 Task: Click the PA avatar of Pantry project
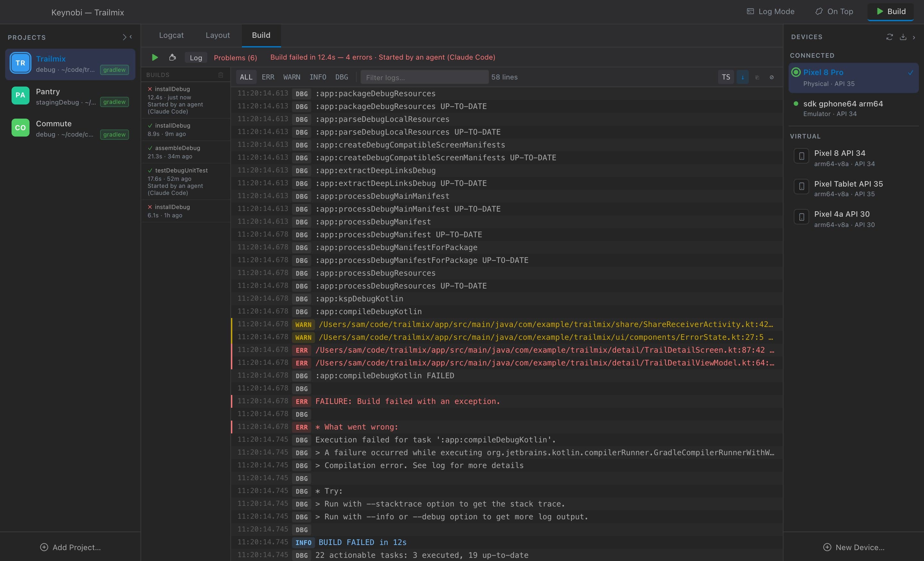point(20,95)
